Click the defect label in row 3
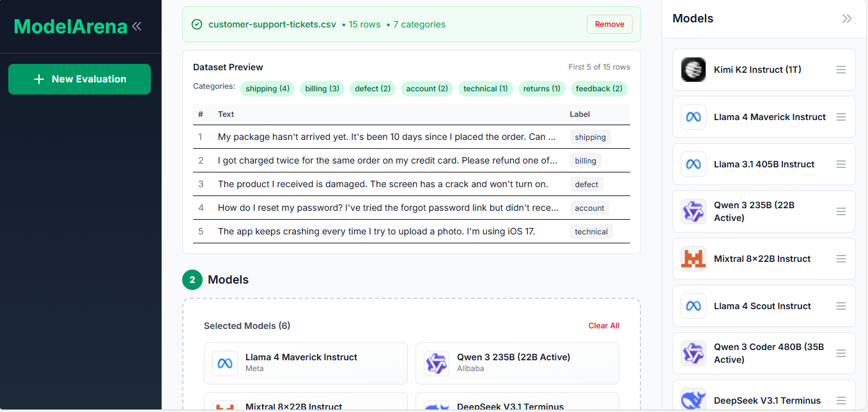The width and height of the screenshot is (868, 412). [586, 185]
